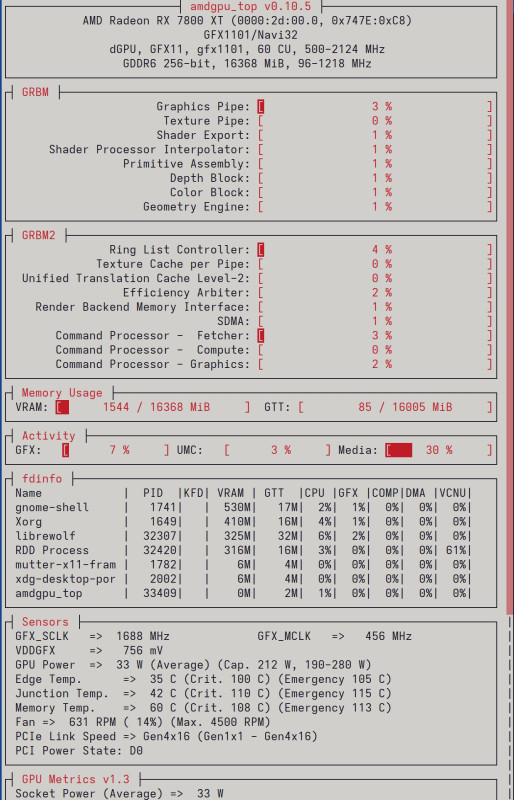Click the VRAM column header in fdinfo

tap(230, 493)
